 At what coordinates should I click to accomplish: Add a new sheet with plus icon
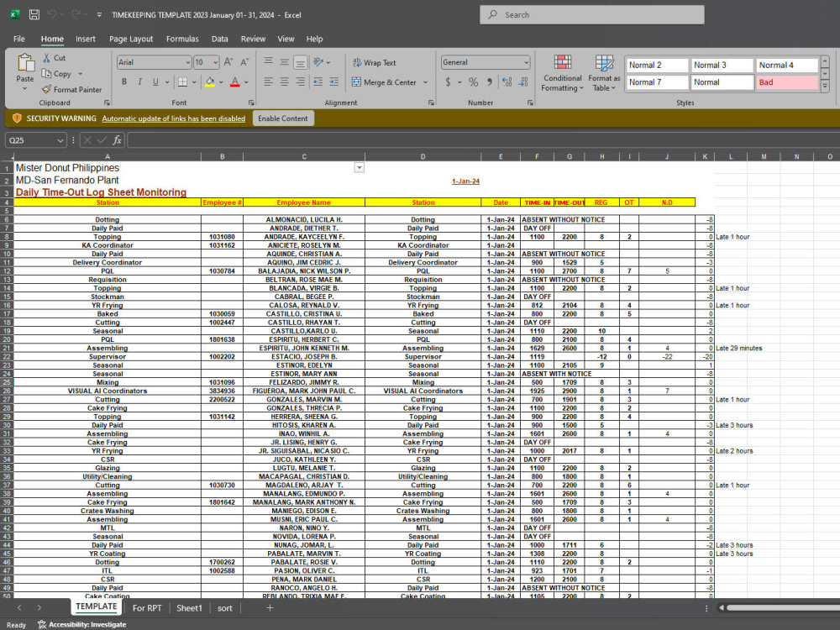tap(270, 607)
